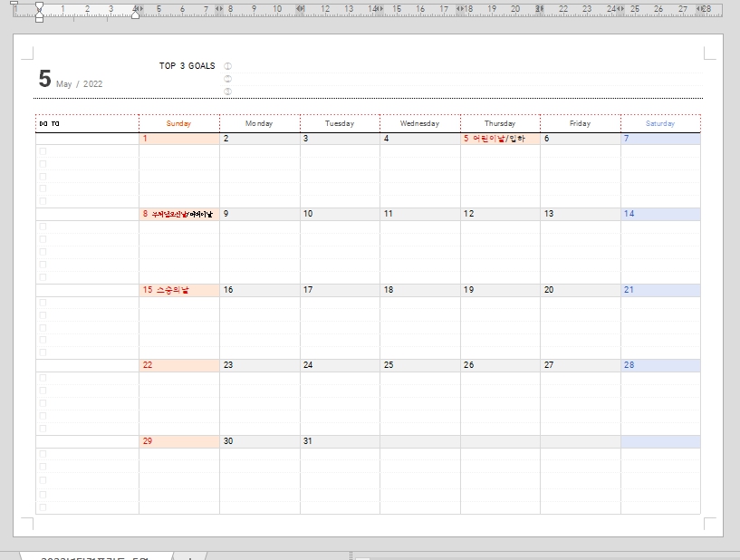Image resolution: width=740 pixels, height=560 pixels.
Task: Select the right indent triangle marker on ruler
Action: pyautogui.click(x=136, y=14)
